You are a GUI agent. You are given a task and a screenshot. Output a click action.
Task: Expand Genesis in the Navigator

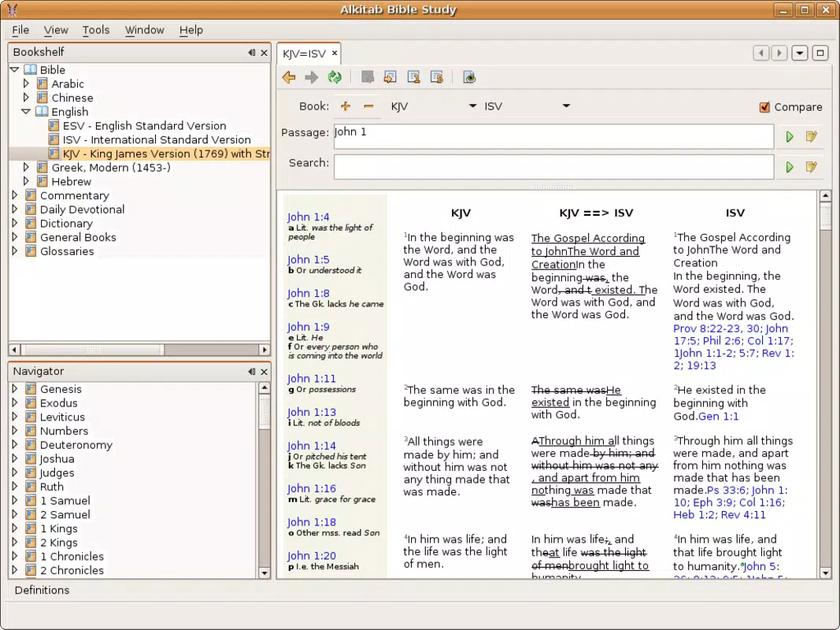point(14,389)
